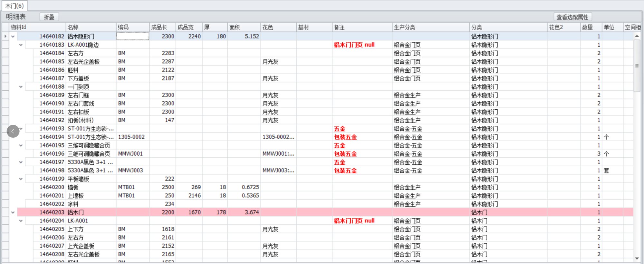Click the 花色 column header

point(279,27)
